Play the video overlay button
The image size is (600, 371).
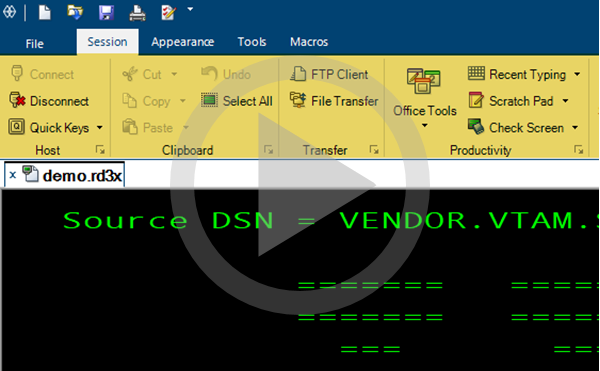pyautogui.click(x=300, y=184)
